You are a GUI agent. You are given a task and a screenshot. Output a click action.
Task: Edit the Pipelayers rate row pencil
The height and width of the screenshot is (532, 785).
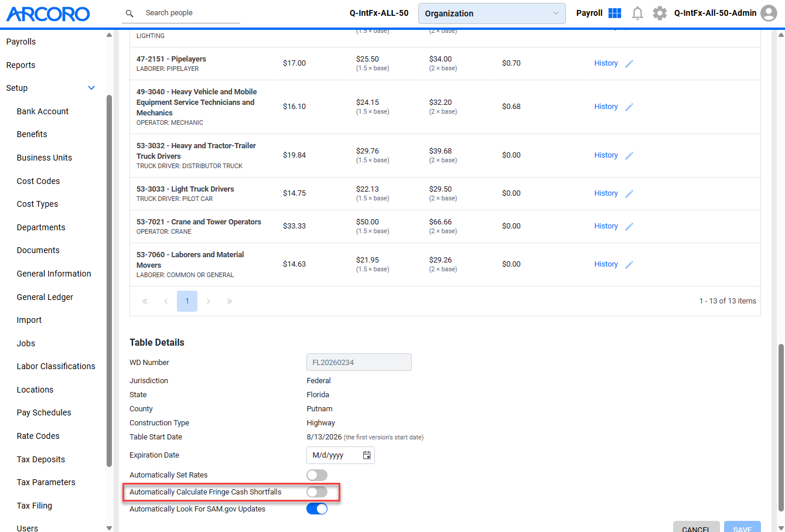coord(629,63)
